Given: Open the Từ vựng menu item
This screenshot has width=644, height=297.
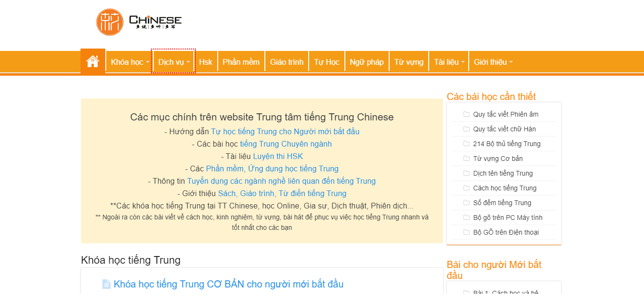Looking at the screenshot, I should (x=409, y=62).
